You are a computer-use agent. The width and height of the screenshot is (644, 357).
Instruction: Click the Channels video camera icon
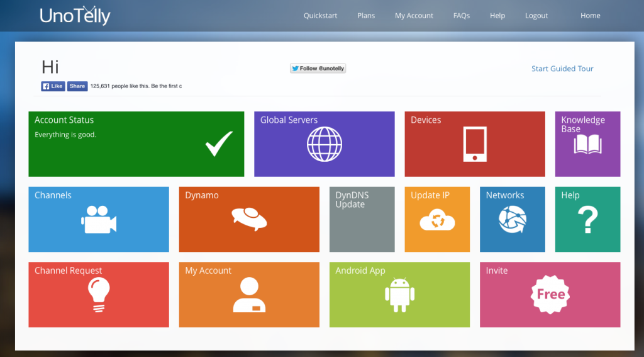click(x=99, y=220)
